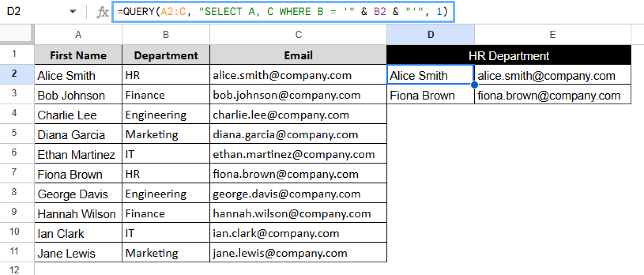The image size is (644, 275).
Task: Select cell B2 referenced in the formula
Action: coord(166,75)
